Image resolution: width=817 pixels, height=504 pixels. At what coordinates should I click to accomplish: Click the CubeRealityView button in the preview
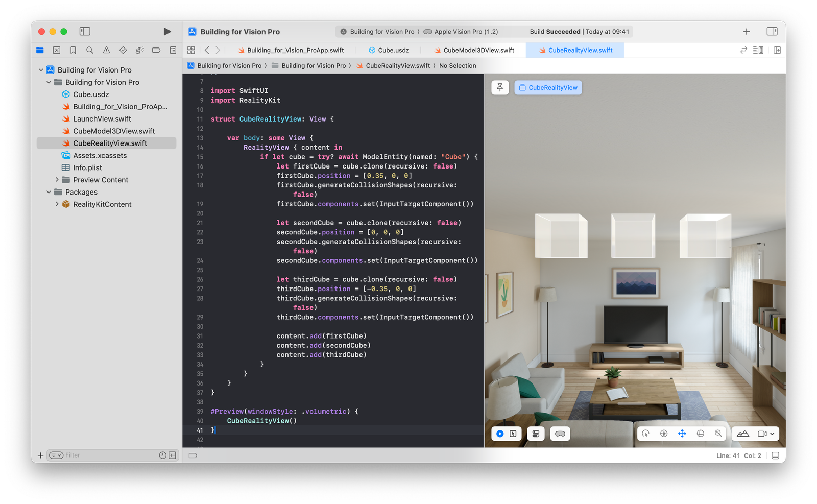pyautogui.click(x=548, y=87)
